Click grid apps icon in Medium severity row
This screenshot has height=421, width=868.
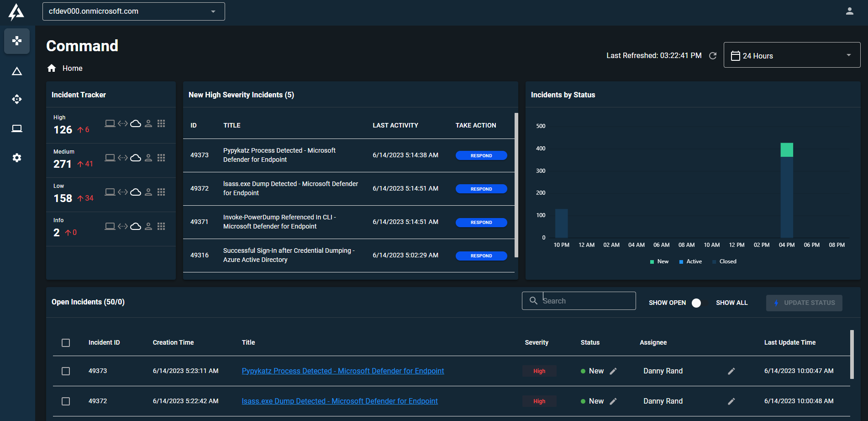click(161, 158)
